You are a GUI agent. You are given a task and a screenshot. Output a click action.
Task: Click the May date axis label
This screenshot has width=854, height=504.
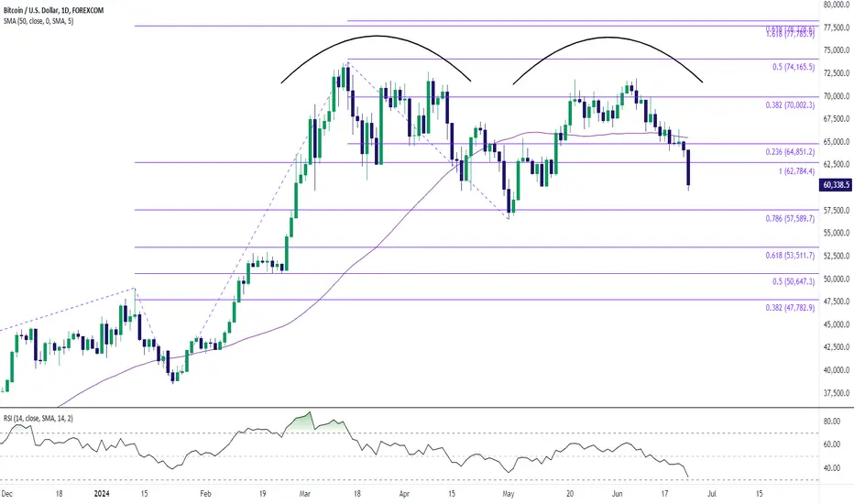point(509,494)
